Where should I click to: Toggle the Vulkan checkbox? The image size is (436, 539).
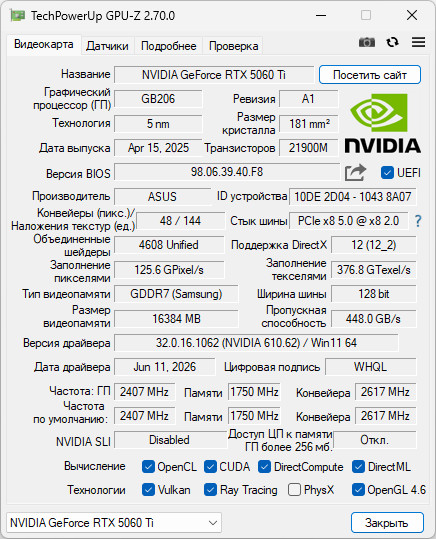pos(148,490)
